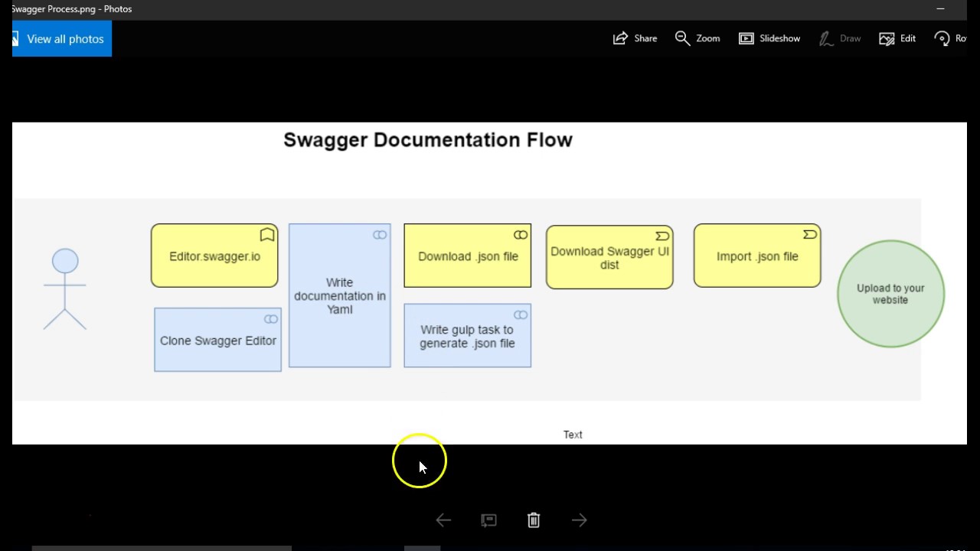Go to previous photo arrow
This screenshot has height=551, width=980.
[x=443, y=520]
